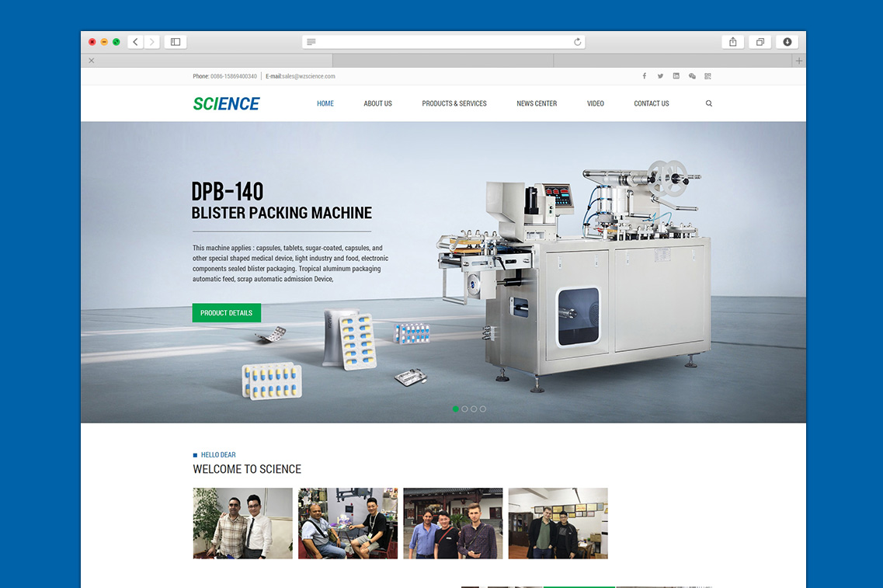
Task: Reload the page using refresh icon
Action: tap(577, 42)
